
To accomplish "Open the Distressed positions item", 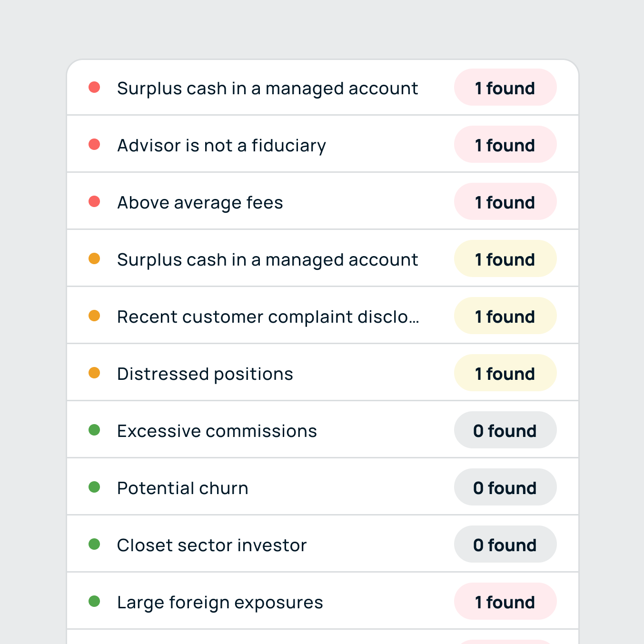I will pyautogui.click(x=205, y=374).
